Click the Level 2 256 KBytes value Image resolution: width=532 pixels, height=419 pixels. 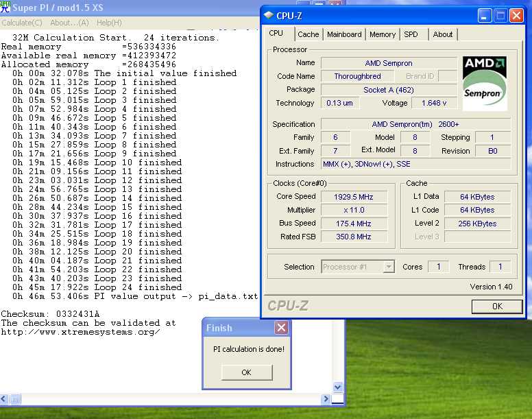[477, 224]
